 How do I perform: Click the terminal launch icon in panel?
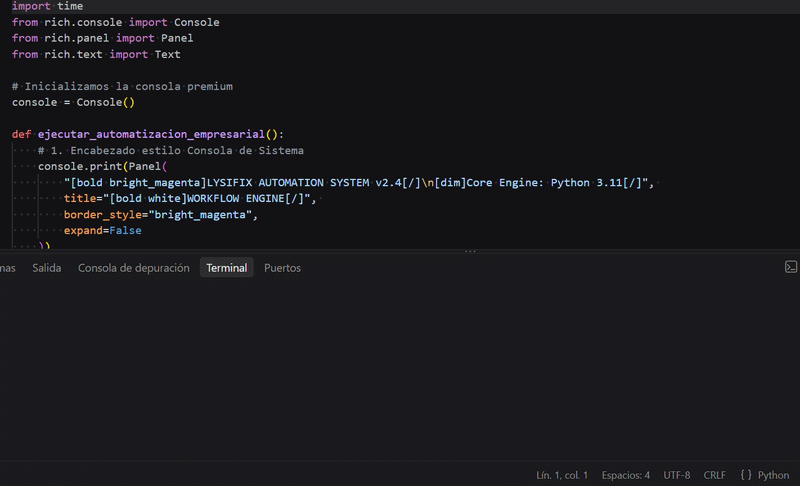pos(791,267)
